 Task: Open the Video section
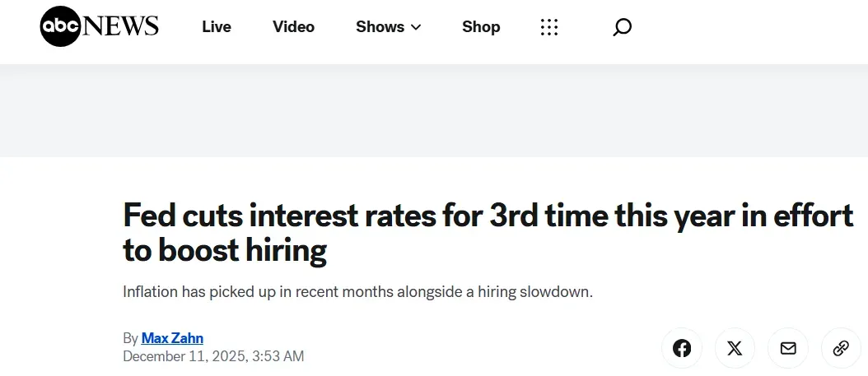tap(294, 27)
